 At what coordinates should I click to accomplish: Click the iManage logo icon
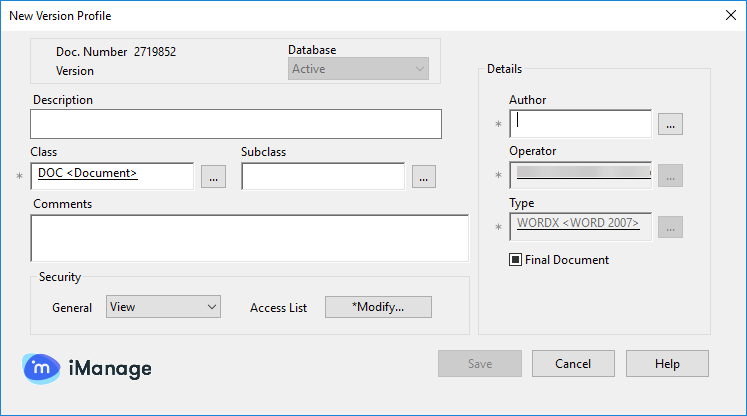pos(42,368)
